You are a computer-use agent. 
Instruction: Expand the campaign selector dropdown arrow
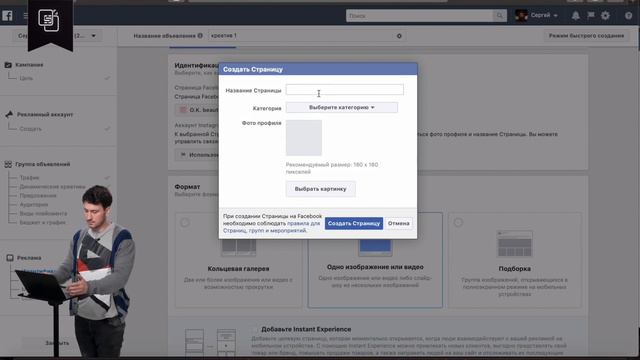(93, 36)
